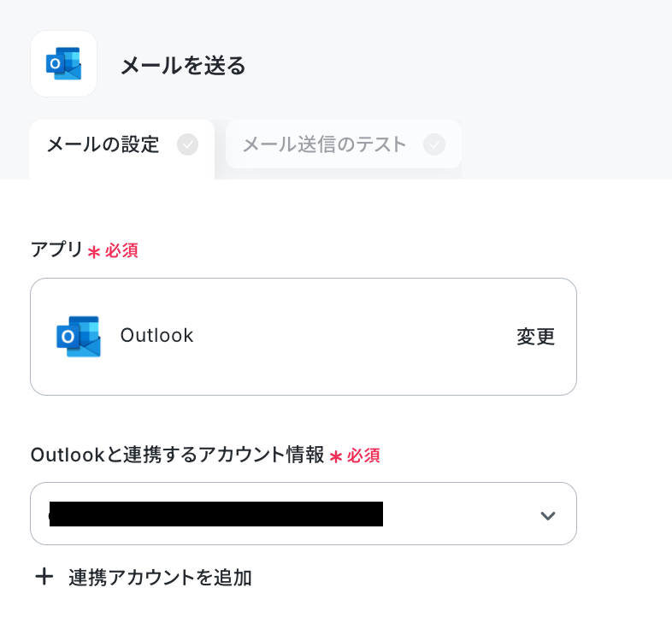Viewport: 672px width, 617px height.
Task: Click the checkmark icon on メールの設定 tab
Action: (x=188, y=144)
